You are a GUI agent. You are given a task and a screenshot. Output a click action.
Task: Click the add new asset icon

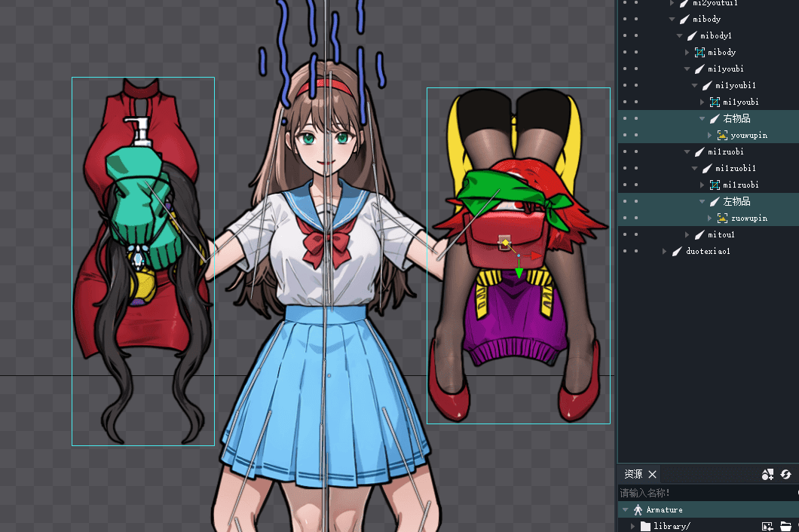(767, 474)
